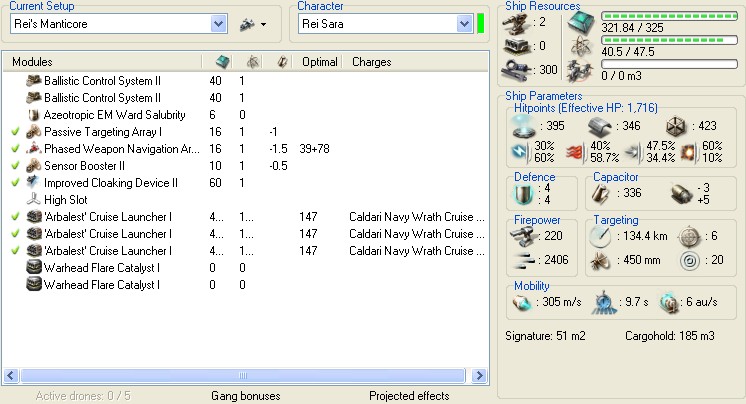746x404 pixels.
Task: Click the Firepower DPS launcher icon
Action: point(523,237)
